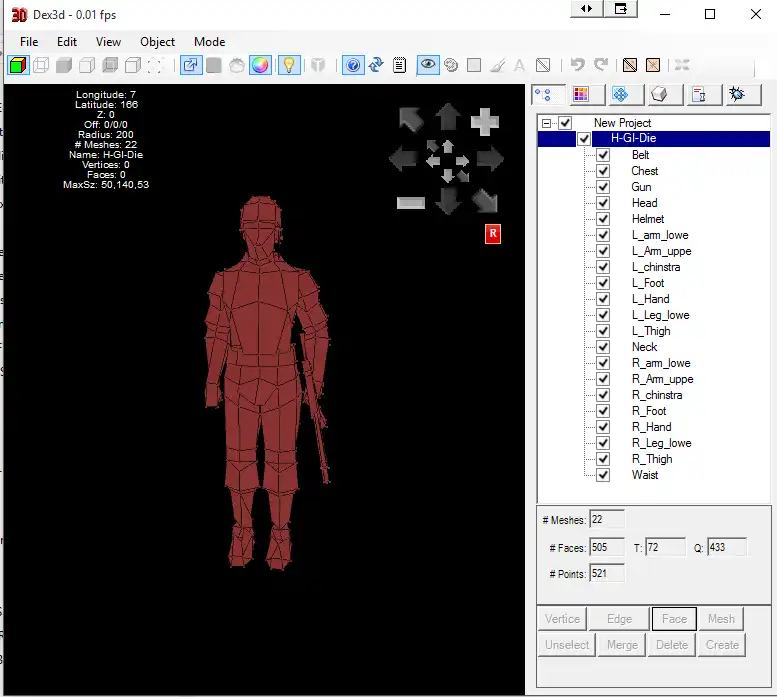
Task: Open the Edit menu
Action: (67, 42)
